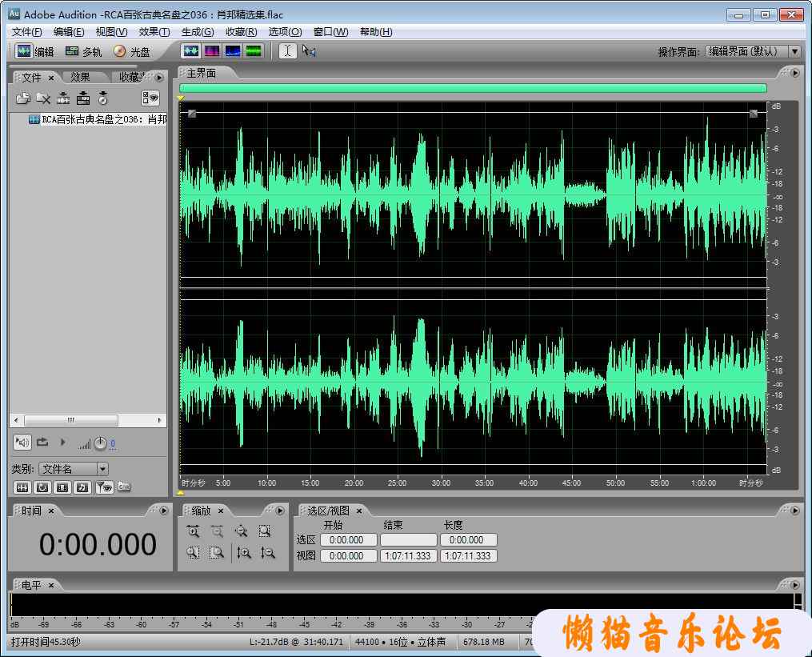Switch to 编辑 view button
The width and height of the screenshot is (812, 657).
pyautogui.click(x=34, y=51)
